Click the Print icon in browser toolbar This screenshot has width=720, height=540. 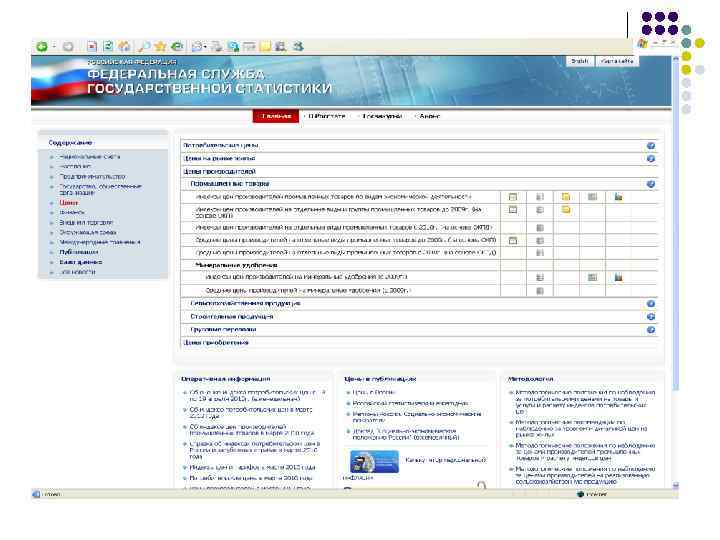click(x=217, y=46)
